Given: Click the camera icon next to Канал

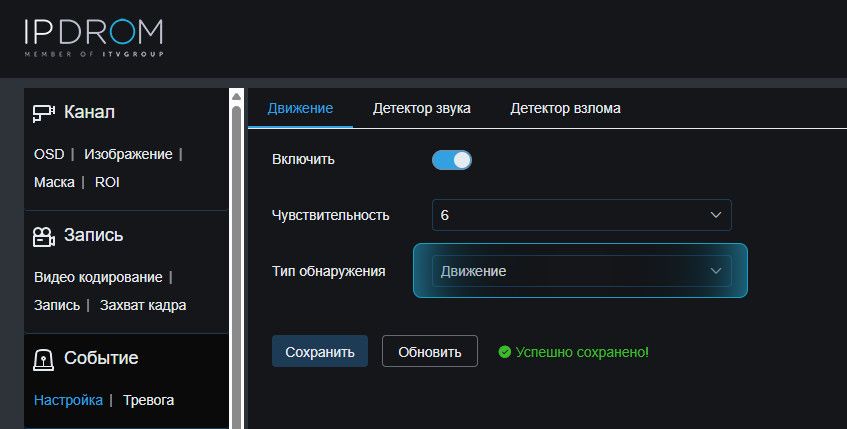Looking at the screenshot, I should pyautogui.click(x=44, y=113).
